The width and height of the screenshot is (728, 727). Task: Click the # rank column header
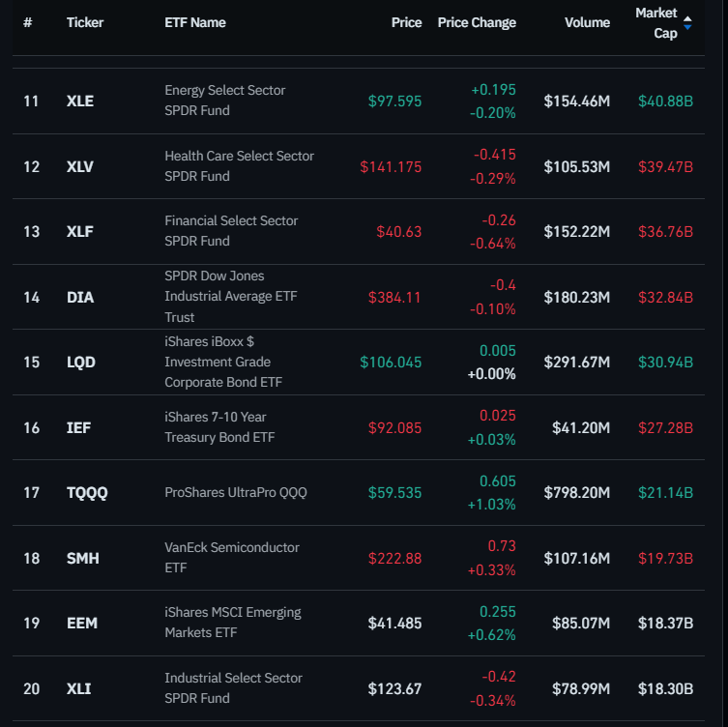tap(27, 22)
